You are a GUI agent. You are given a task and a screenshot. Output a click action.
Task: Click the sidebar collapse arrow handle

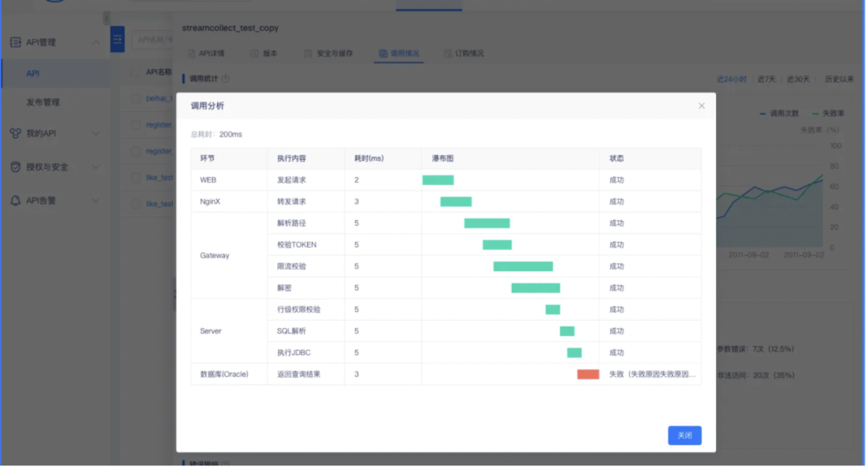tap(107, 18)
